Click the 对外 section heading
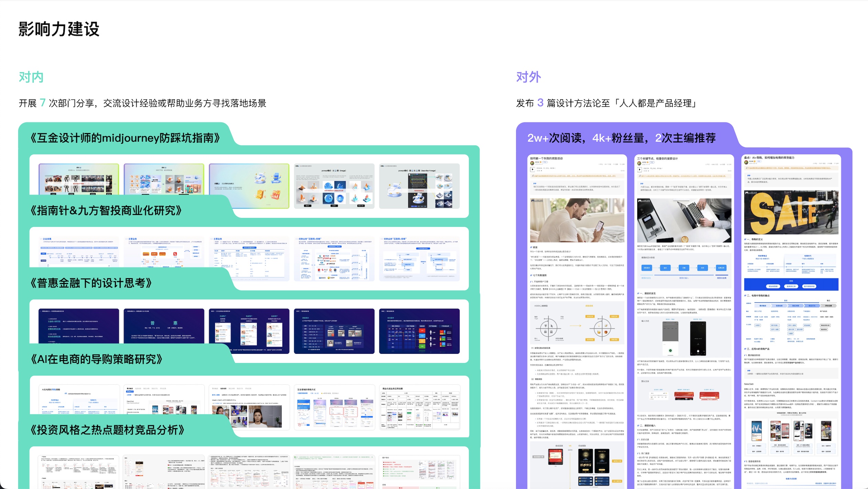Viewport: 868px width, 489px height. tap(529, 77)
